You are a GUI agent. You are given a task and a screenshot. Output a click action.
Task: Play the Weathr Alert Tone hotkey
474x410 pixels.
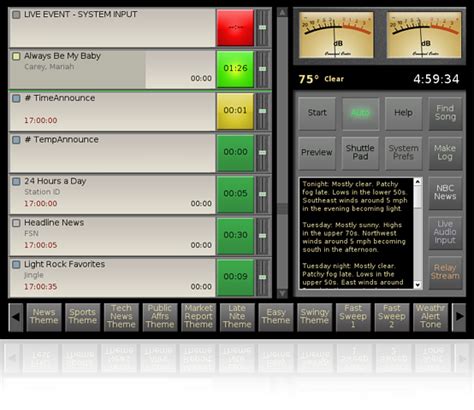pos(431,317)
